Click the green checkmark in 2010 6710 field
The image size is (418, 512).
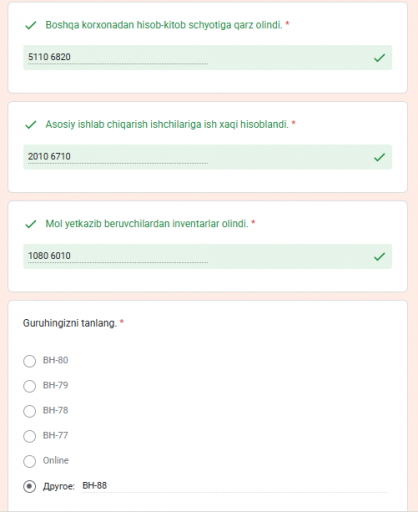click(379, 157)
